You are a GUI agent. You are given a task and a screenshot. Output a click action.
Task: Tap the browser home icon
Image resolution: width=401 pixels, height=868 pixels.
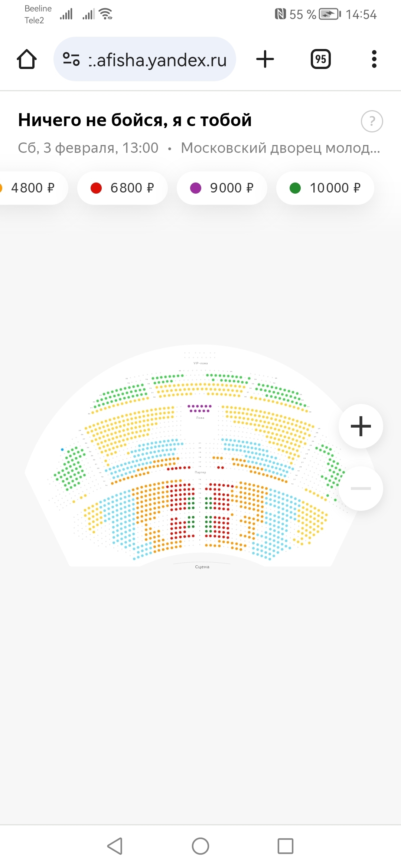[27, 59]
